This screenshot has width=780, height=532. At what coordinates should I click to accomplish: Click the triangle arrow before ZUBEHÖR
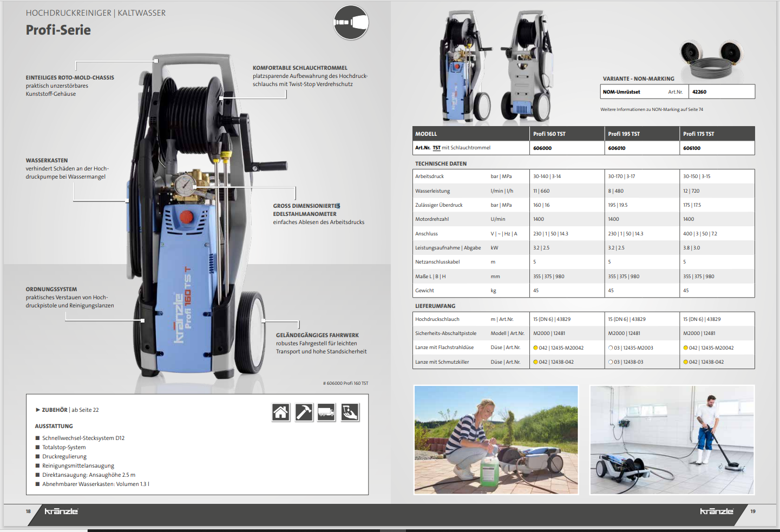pos(38,410)
